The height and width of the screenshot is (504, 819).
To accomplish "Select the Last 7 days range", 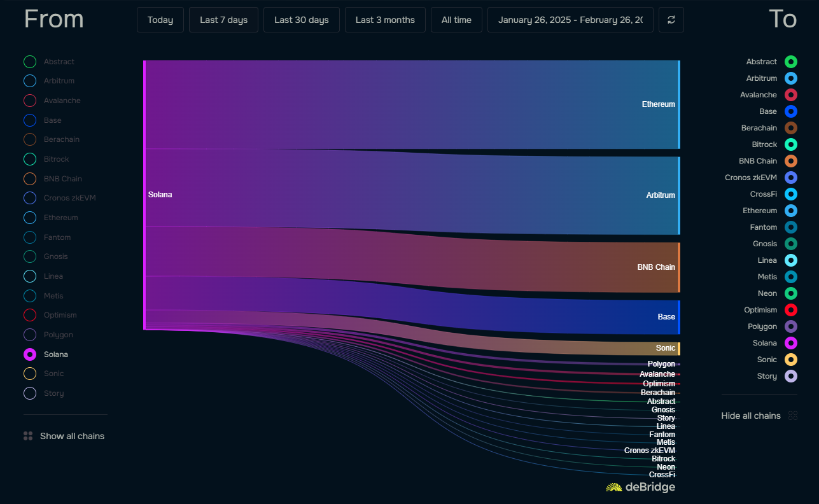I will (x=223, y=20).
